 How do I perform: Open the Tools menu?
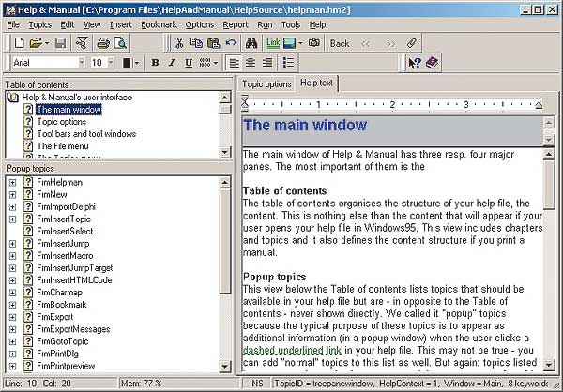point(291,24)
